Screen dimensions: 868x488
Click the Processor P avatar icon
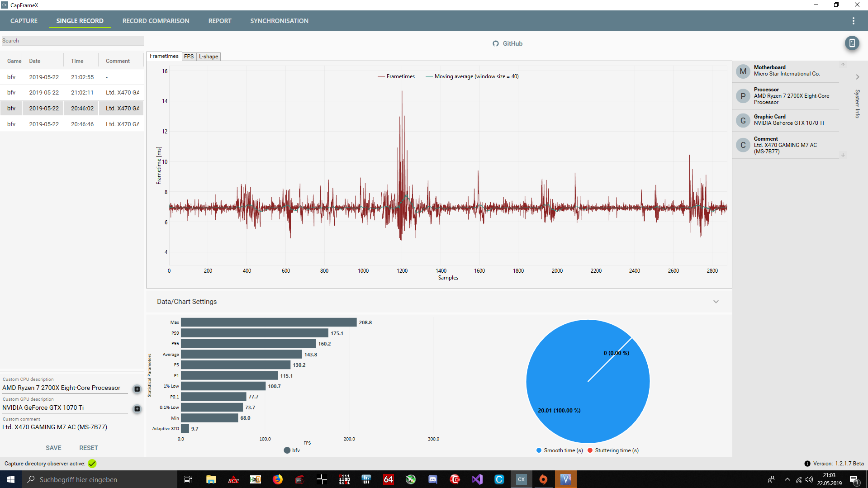point(743,96)
